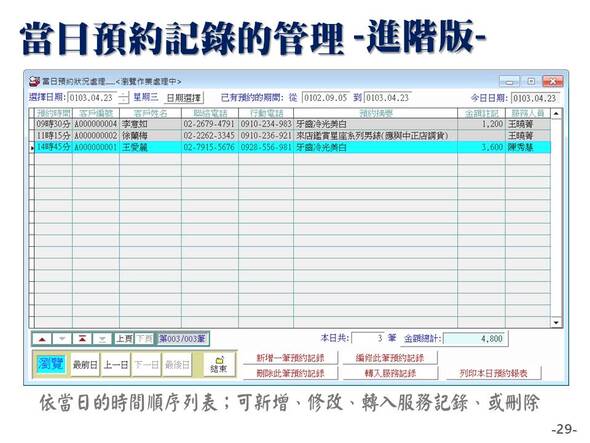Click 列印本日預約報表 to print today's report
This screenshot has height=443, width=590.
click(493, 373)
